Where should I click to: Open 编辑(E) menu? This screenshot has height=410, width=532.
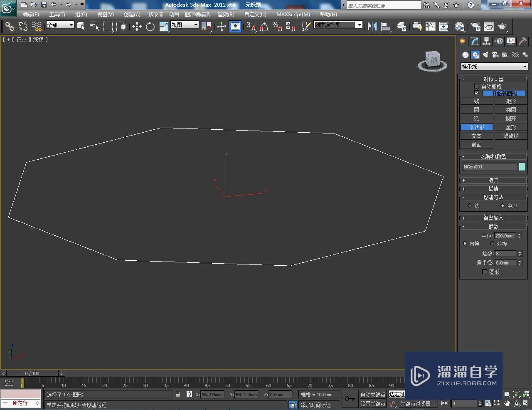31,15
